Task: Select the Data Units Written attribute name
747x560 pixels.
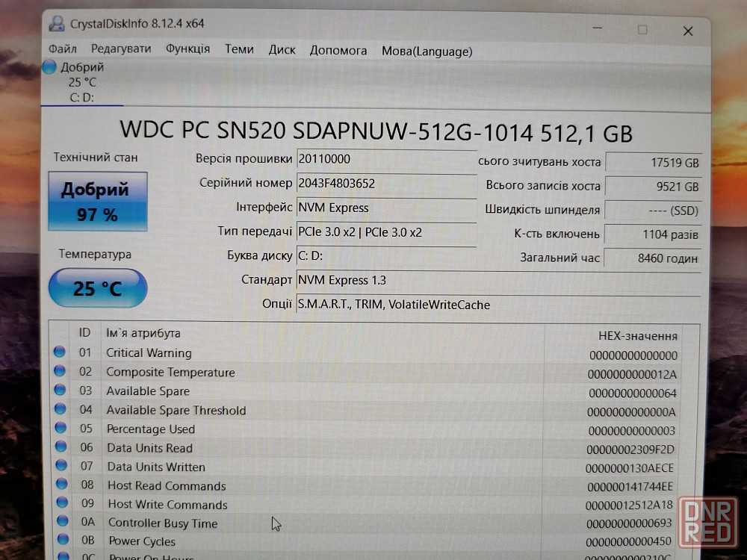Action: pos(156,467)
